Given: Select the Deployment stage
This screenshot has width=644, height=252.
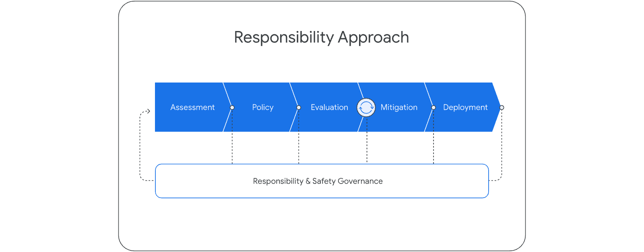Looking at the screenshot, I should [465, 107].
